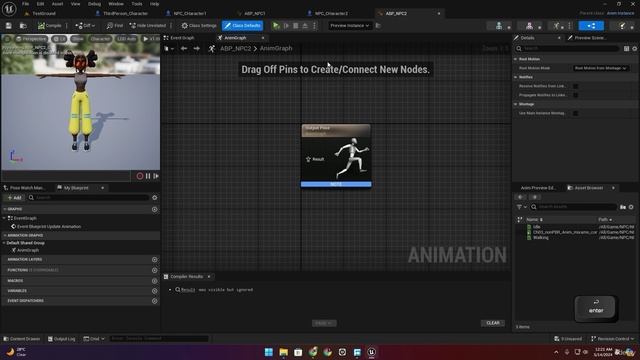Open play options three-dot menu
640x360 pixels.
tap(314, 26)
